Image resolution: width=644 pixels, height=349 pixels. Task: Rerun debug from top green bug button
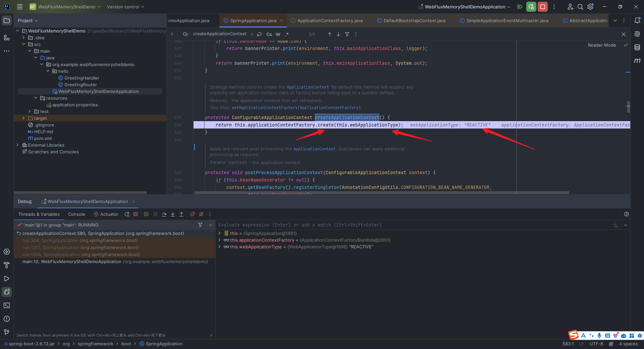pos(531,7)
